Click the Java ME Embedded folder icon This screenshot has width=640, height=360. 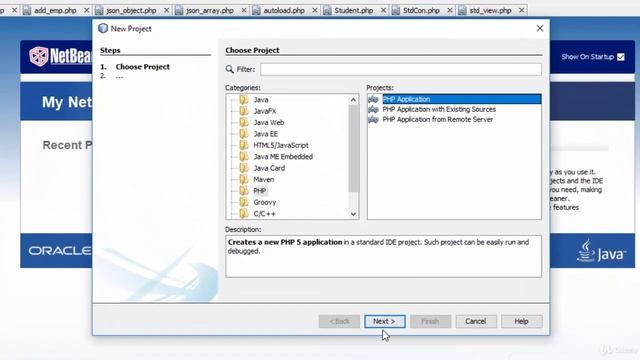pyautogui.click(x=244, y=157)
